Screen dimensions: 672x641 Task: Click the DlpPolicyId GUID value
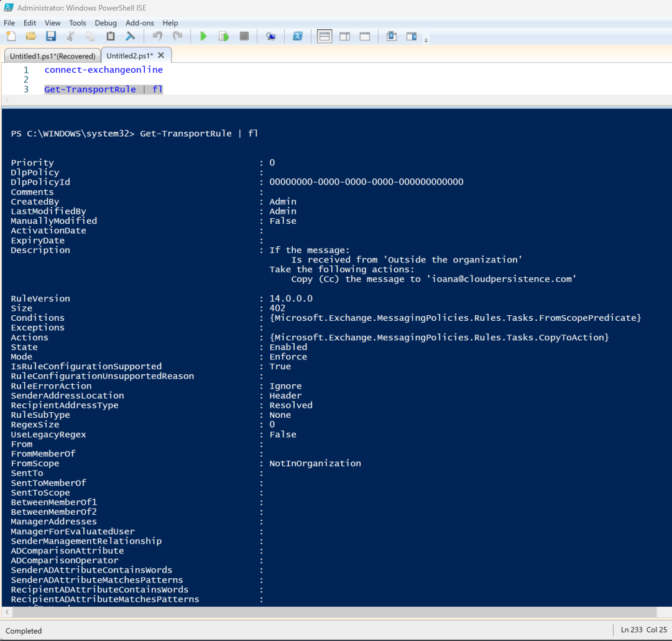(366, 182)
